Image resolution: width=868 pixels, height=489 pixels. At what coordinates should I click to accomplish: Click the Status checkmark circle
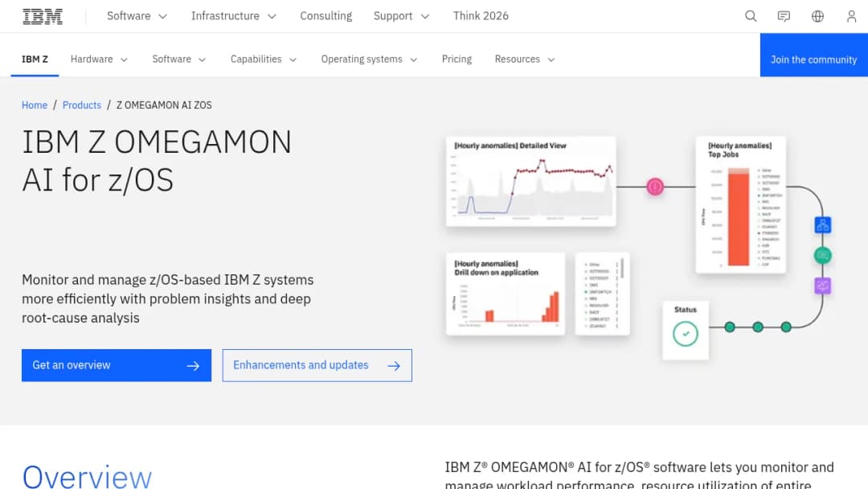click(x=686, y=334)
